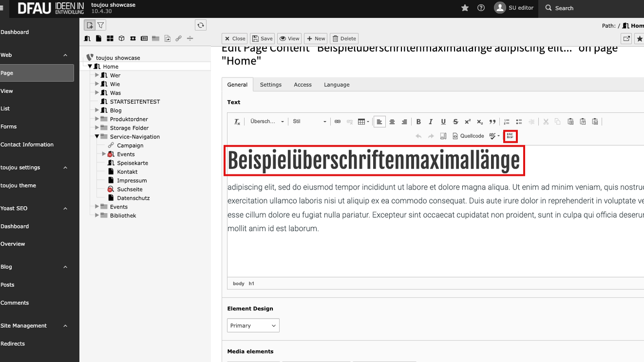This screenshot has height=362, width=644.
Task: Click the page tree filter icon
Action: [x=100, y=25]
